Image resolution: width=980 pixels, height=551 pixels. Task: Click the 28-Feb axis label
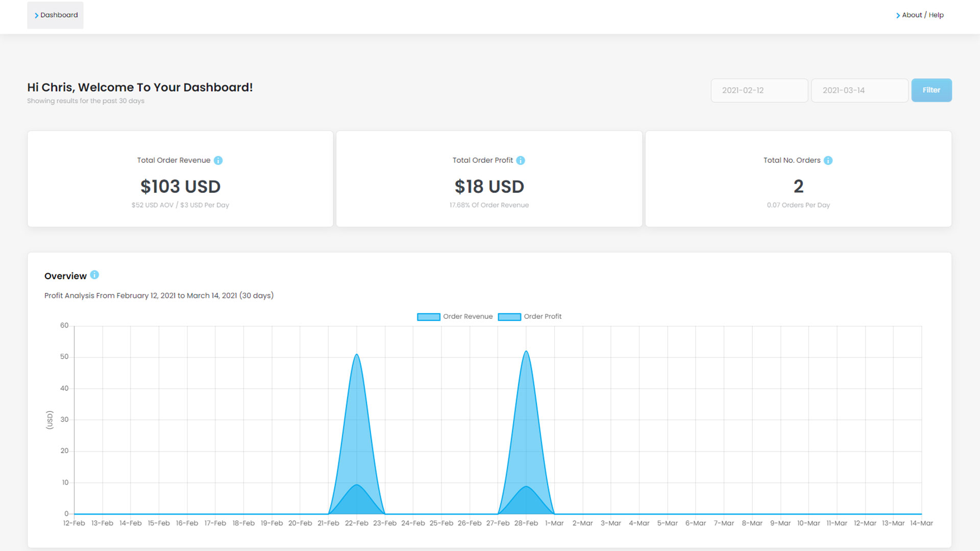coord(526,523)
